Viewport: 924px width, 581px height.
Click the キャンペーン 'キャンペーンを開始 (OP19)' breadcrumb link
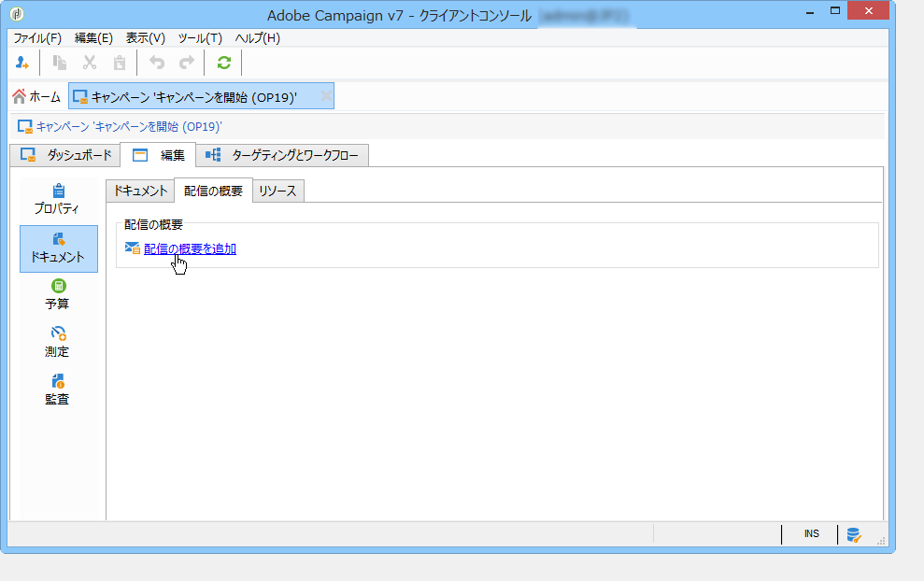pos(129,127)
